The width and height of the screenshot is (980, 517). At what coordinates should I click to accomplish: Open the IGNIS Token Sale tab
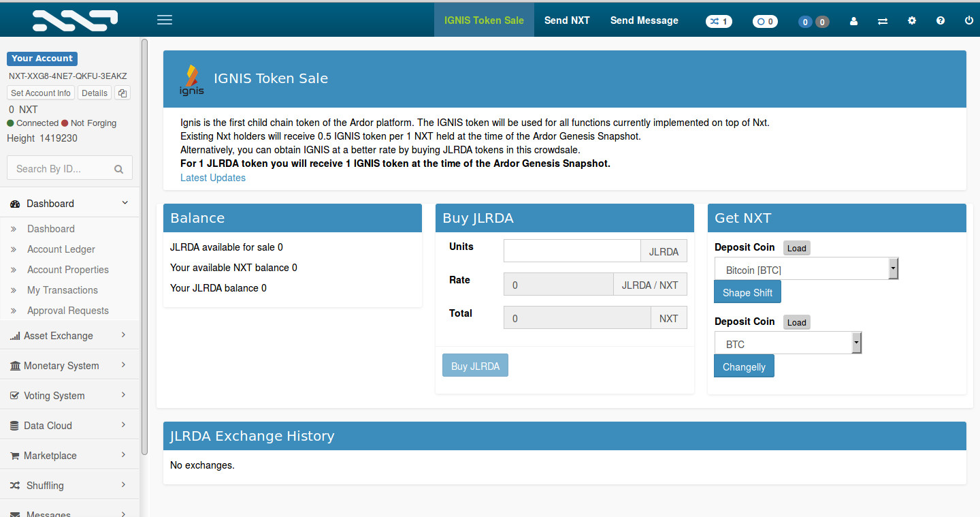pos(484,20)
